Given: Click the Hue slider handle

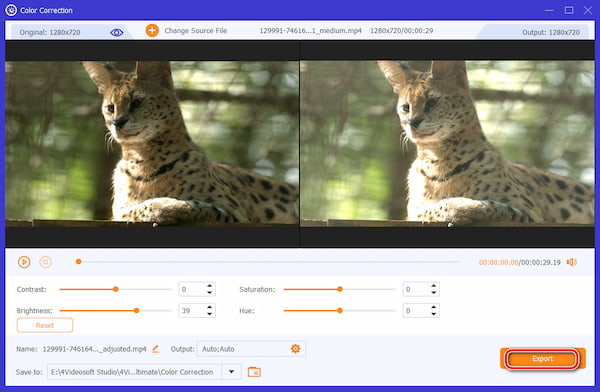Looking at the screenshot, I should click(x=340, y=310).
